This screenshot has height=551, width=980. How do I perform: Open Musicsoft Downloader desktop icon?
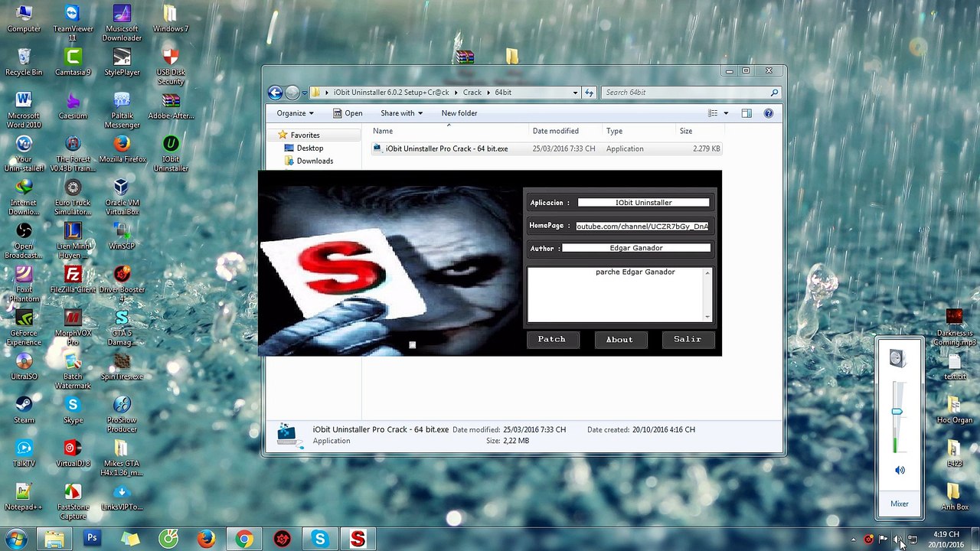coord(122,23)
